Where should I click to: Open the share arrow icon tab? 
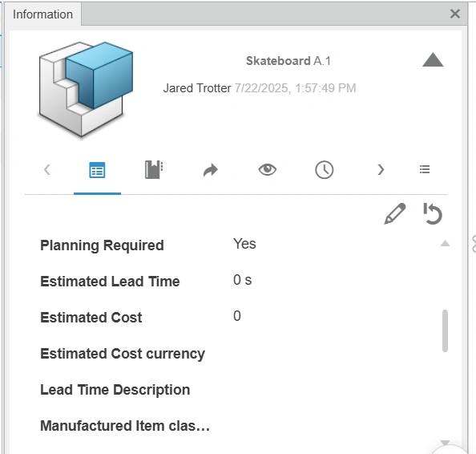click(211, 170)
